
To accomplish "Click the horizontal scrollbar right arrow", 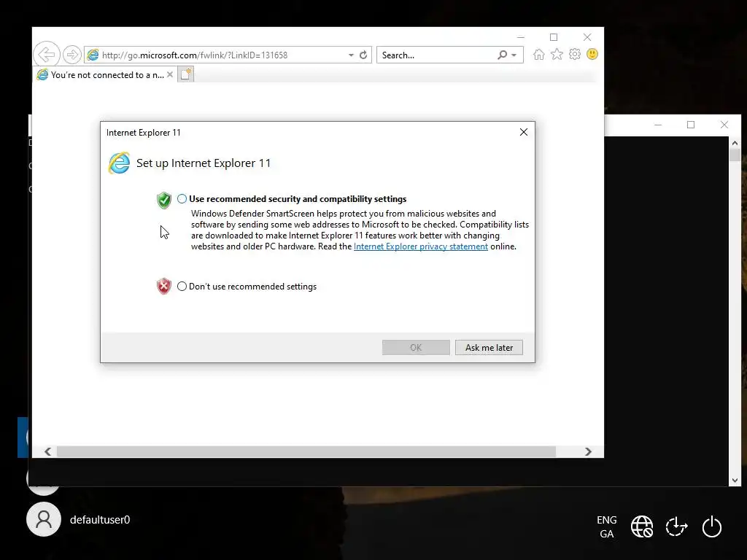I will 588,451.
